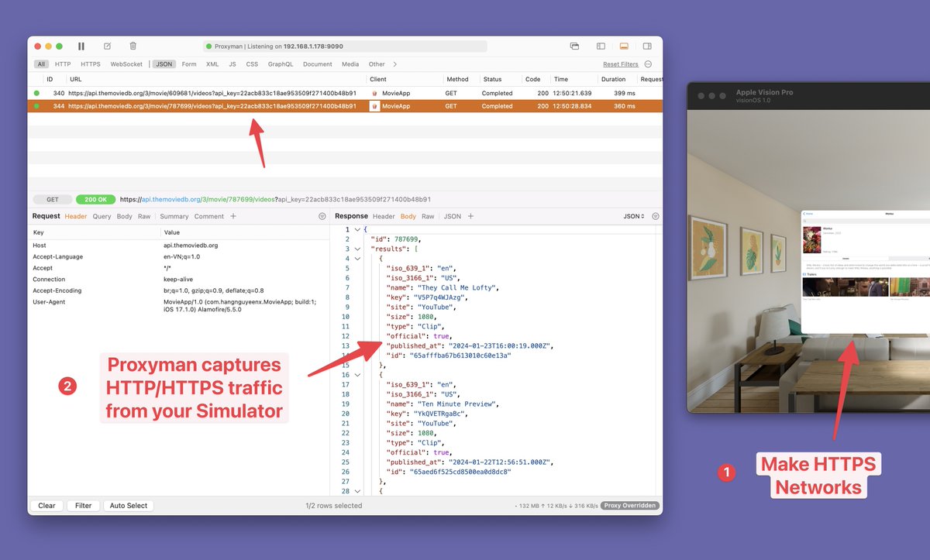Toggle the JS content filter

pos(232,64)
